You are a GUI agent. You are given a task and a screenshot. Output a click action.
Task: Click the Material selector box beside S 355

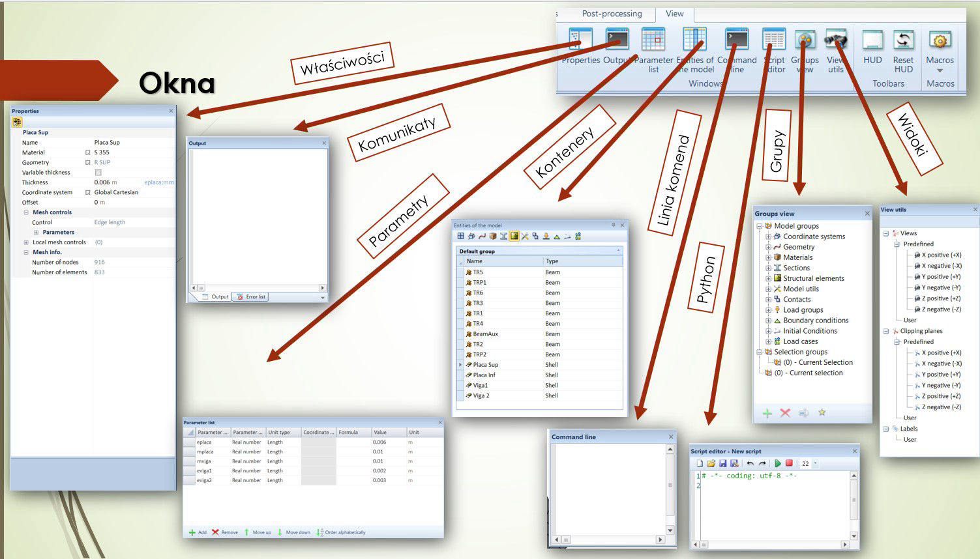(88, 152)
